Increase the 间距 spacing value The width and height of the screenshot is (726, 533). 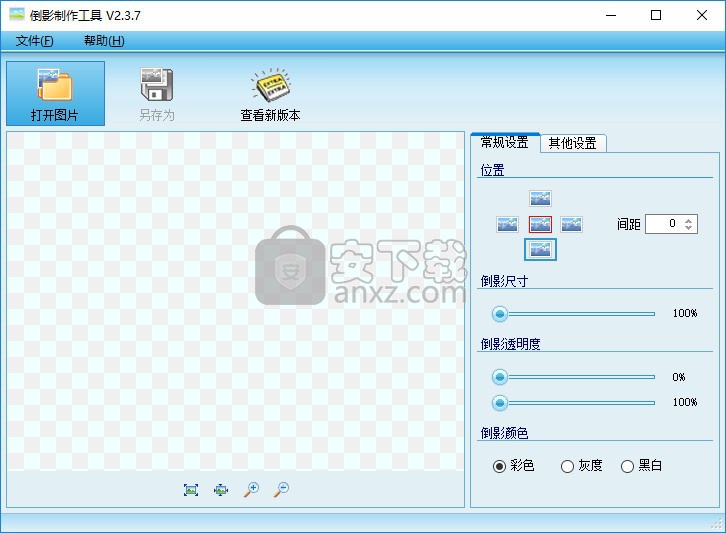(x=688, y=220)
